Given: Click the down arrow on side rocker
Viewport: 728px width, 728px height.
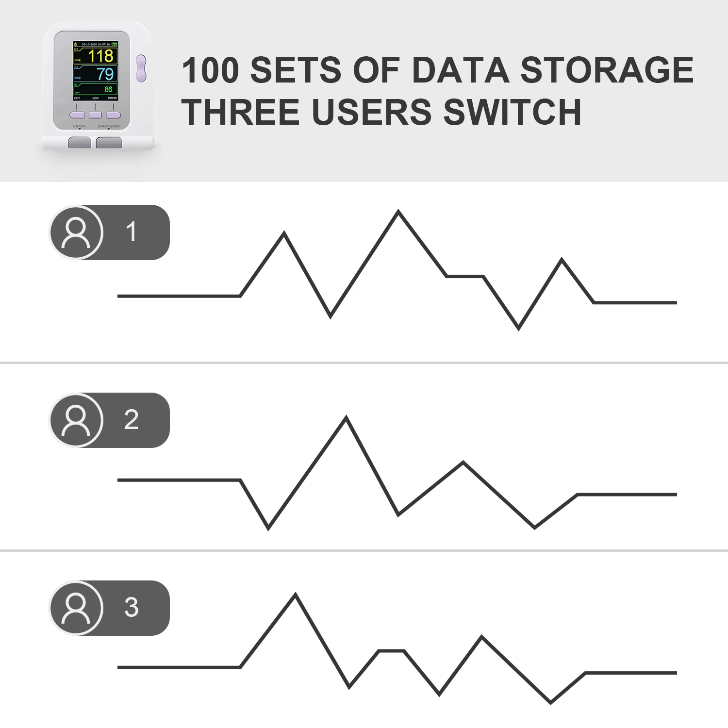Looking at the screenshot, I should coord(141,76).
